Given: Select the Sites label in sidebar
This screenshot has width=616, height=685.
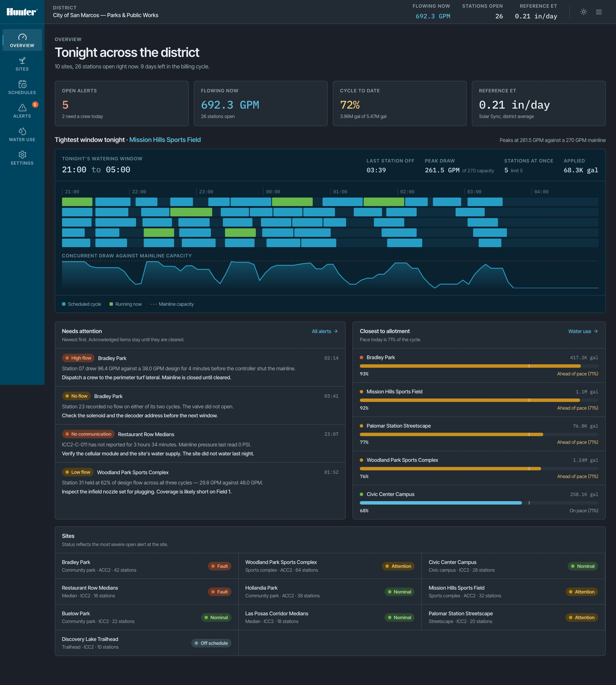Looking at the screenshot, I should (x=22, y=69).
